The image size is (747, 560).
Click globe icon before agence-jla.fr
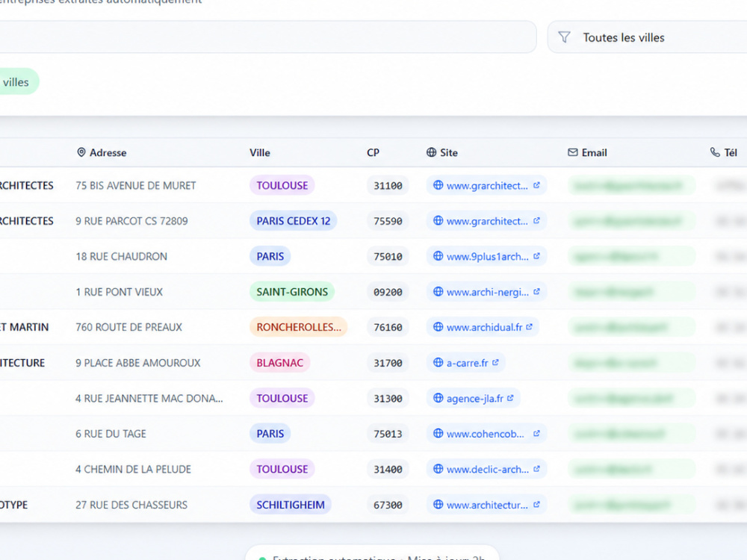pyautogui.click(x=438, y=398)
